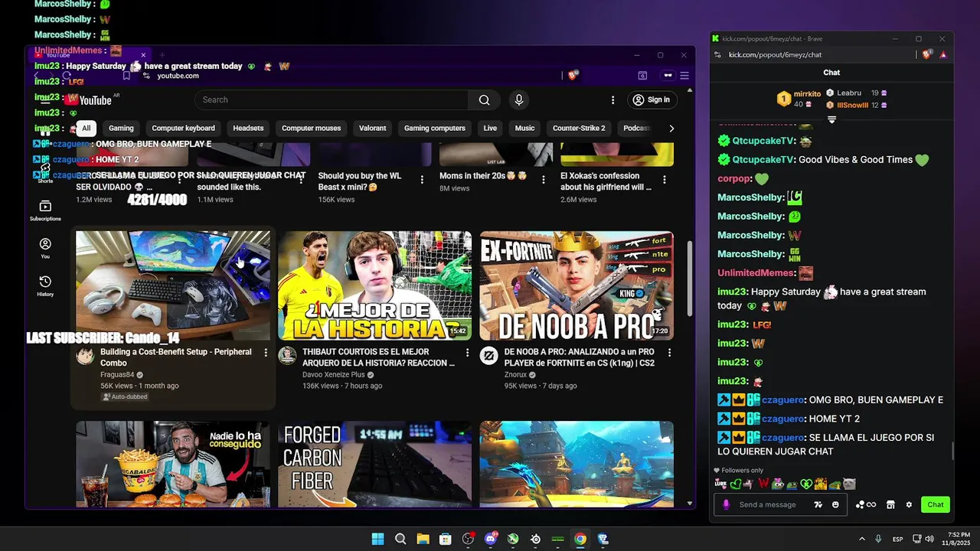Open czaguero username on OMG BRO message
Viewport: 980px width, 551px height.
click(782, 400)
